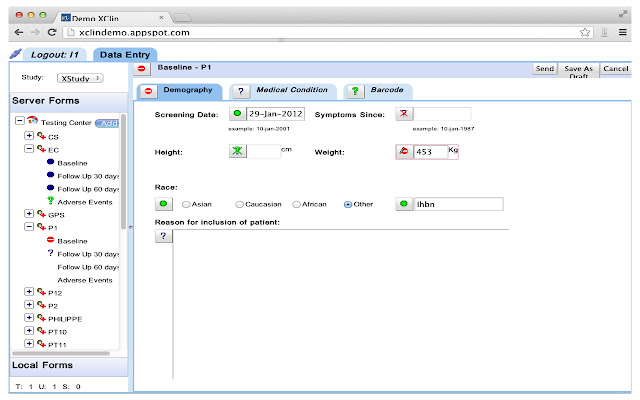Viewport: 640px width, 400px height.
Task: Click the Logout: I1 tab
Action: (x=55, y=55)
